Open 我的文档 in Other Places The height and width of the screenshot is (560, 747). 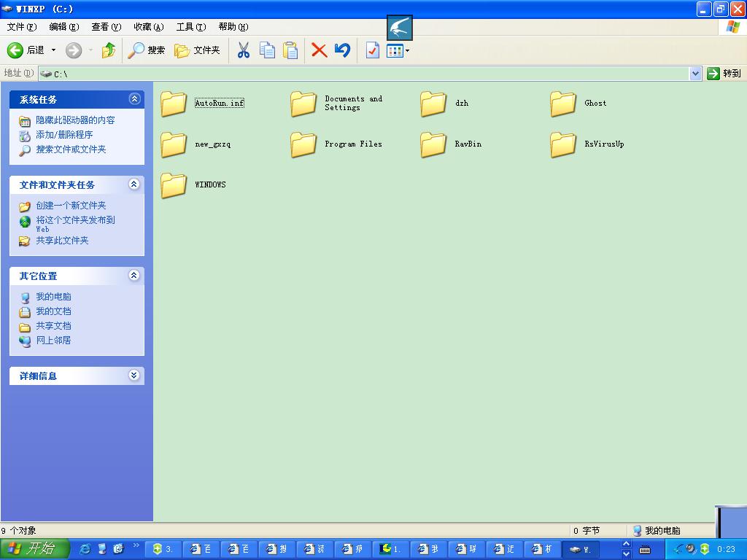(53, 311)
